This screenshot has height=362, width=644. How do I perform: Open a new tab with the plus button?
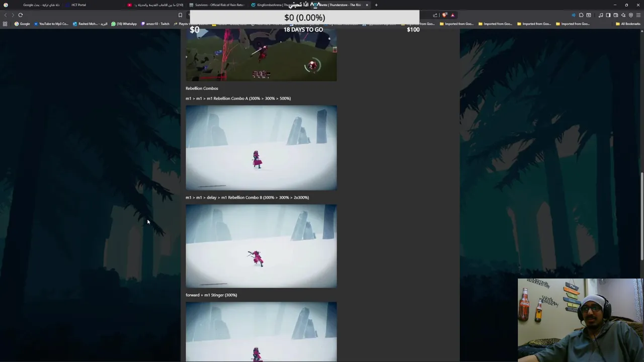(376, 5)
